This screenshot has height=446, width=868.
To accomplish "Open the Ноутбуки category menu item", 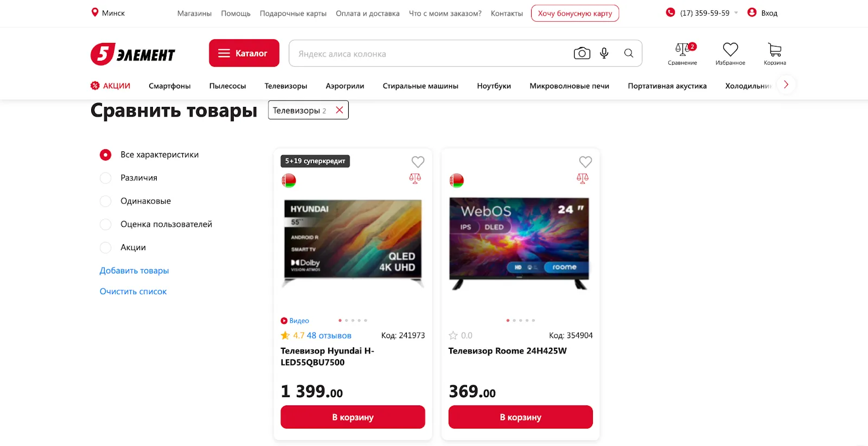I will tap(494, 86).
